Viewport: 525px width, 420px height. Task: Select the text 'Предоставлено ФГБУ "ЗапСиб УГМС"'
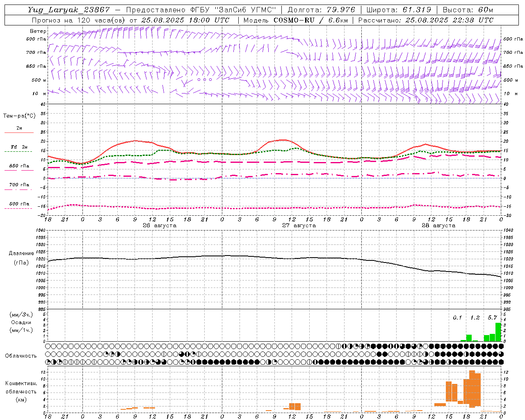point(201,10)
